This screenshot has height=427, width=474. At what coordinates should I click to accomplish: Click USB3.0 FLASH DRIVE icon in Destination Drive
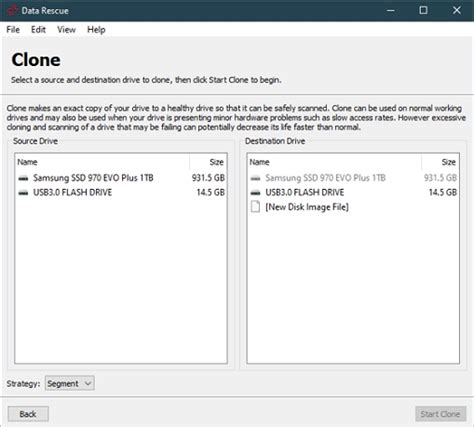pos(255,193)
